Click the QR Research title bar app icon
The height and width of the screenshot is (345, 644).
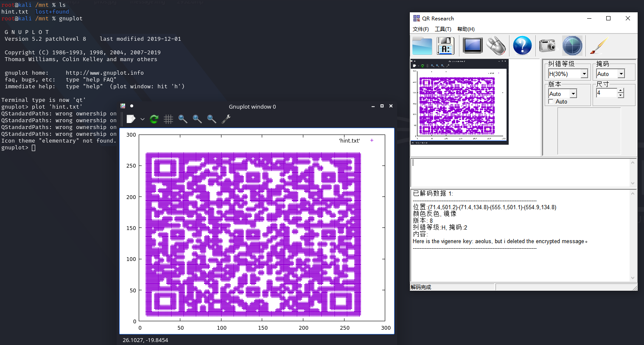[x=417, y=18]
